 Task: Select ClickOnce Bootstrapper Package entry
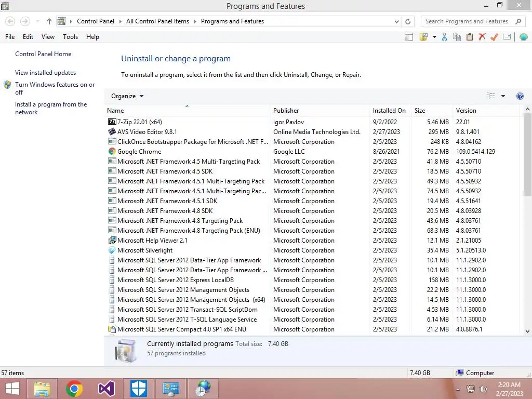pos(312,141)
